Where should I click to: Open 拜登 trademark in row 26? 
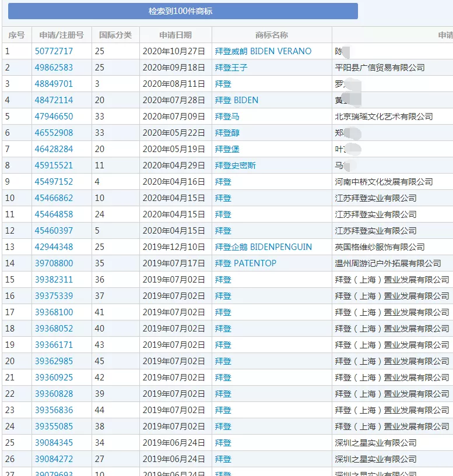tap(223, 459)
